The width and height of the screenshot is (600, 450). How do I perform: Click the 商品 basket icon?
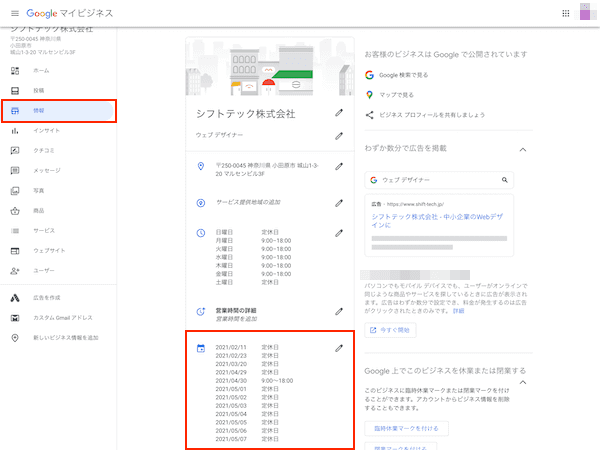coord(15,211)
